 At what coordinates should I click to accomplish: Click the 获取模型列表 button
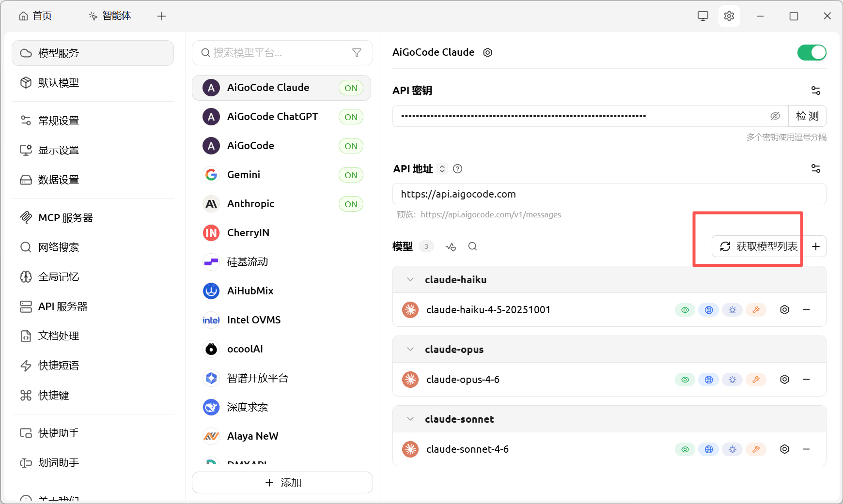point(758,246)
